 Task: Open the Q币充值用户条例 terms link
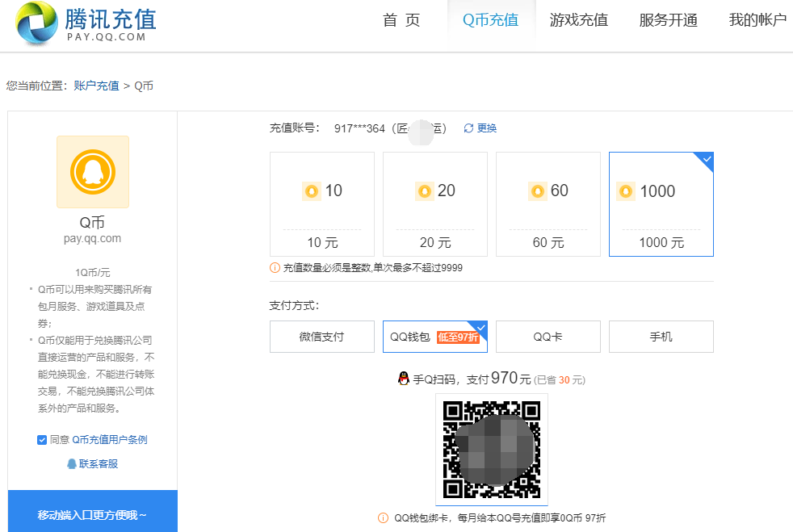coord(110,440)
